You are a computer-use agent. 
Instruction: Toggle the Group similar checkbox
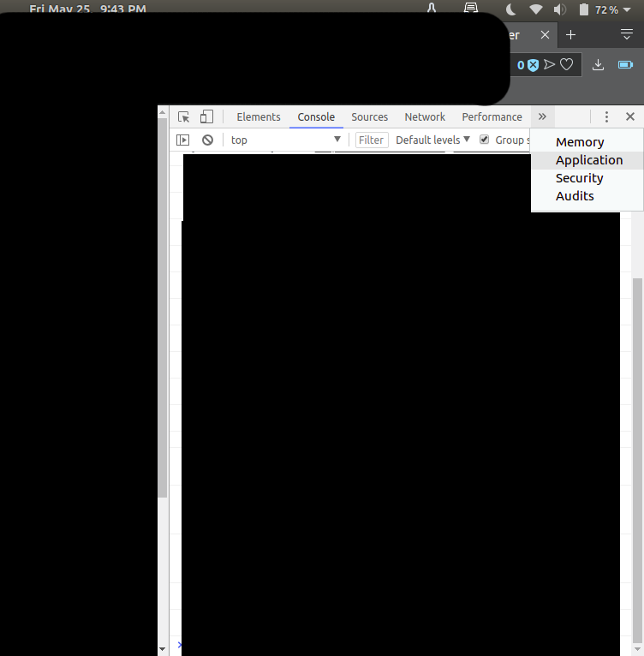coord(484,140)
